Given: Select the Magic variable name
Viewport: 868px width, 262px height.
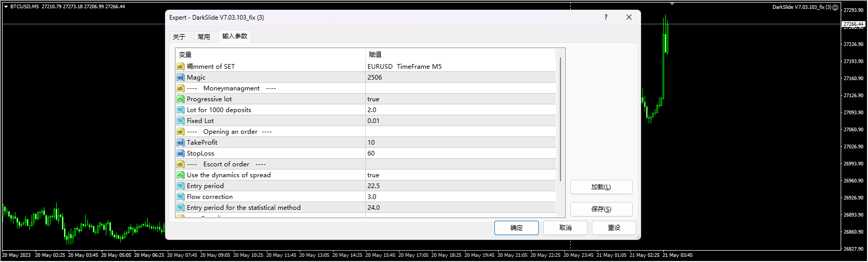Looking at the screenshot, I should pos(196,78).
